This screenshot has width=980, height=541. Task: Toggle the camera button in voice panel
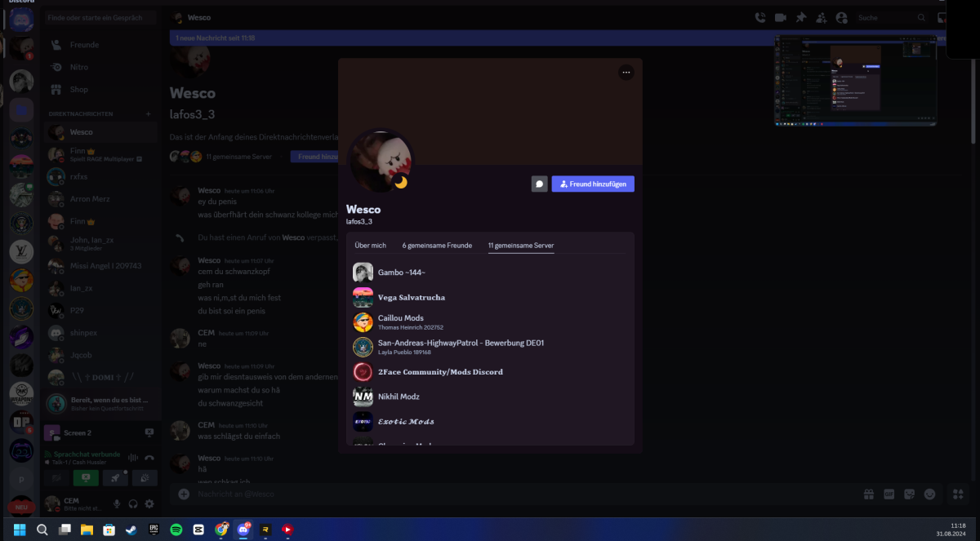tap(57, 478)
